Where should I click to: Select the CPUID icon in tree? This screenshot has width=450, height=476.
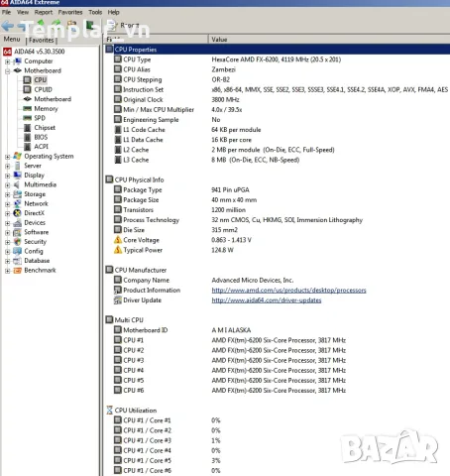[x=28, y=89]
